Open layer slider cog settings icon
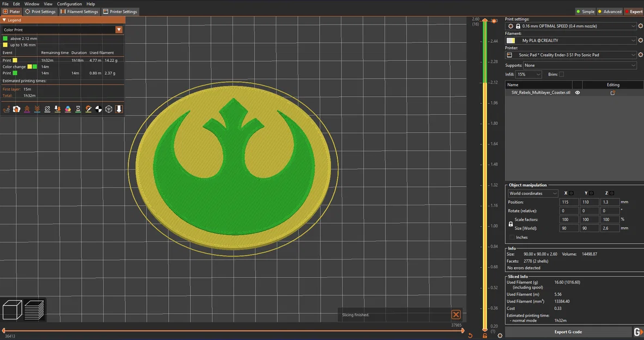The height and width of the screenshot is (340, 644). [500, 336]
